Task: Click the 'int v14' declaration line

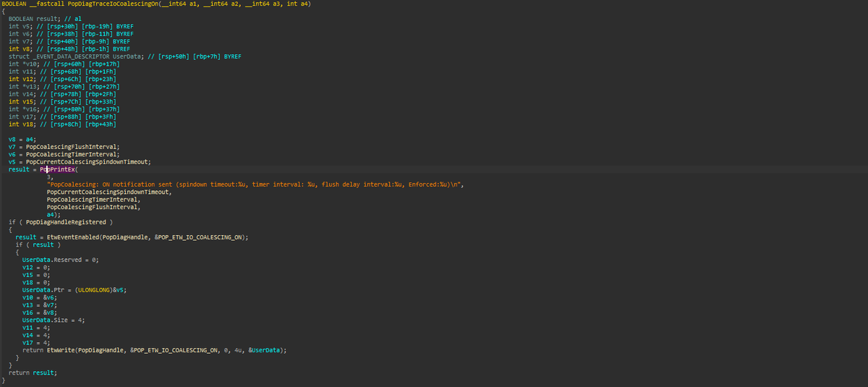Action: [x=62, y=93]
